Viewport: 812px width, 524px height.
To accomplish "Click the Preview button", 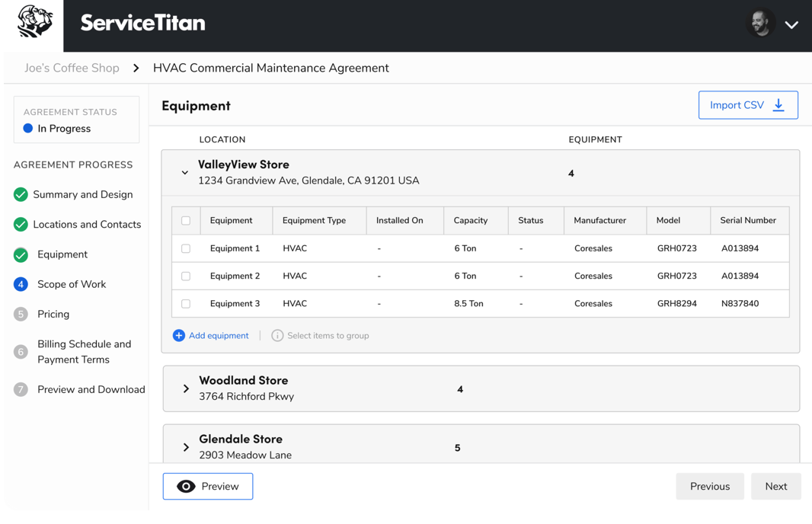I will (x=208, y=486).
